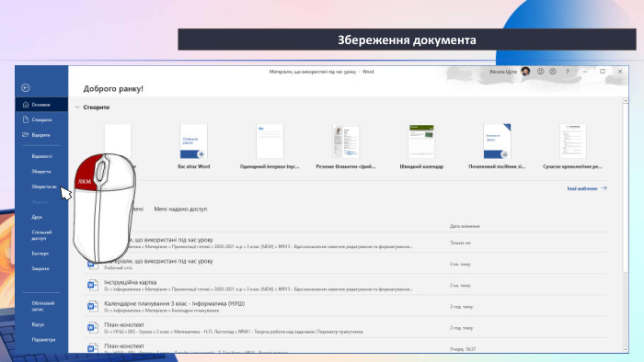Open Відгук in the sidebar
The height and width of the screenshot is (362, 644).
point(38,324)
